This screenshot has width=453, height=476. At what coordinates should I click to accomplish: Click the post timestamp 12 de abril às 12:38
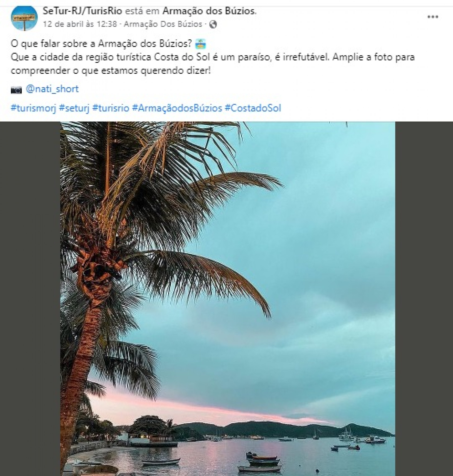[x=80, y=24]
